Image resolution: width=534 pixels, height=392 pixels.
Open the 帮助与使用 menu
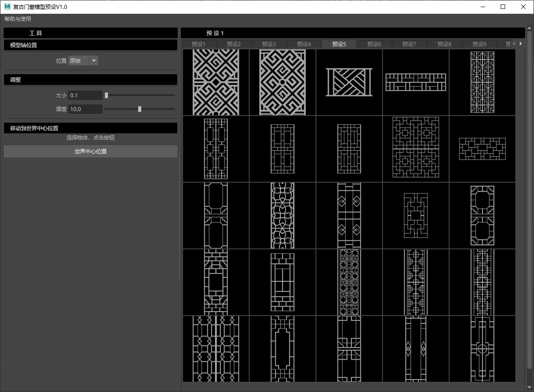pyautogui.click(x=18, y=19)
